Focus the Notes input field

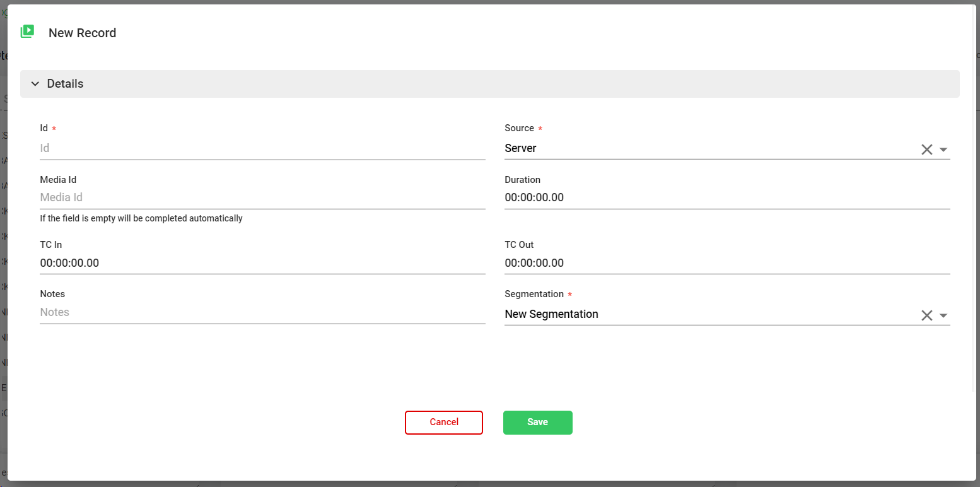tap(262, 312)
